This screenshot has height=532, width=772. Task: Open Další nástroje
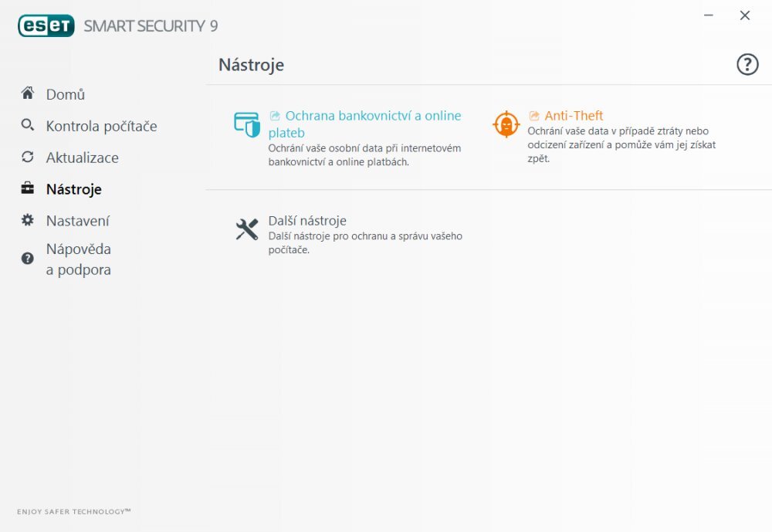[x=306, y=220]
